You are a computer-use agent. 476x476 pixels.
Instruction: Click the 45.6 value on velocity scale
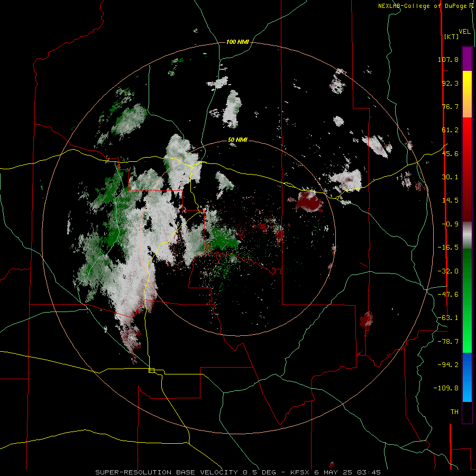tap(450, 153)
